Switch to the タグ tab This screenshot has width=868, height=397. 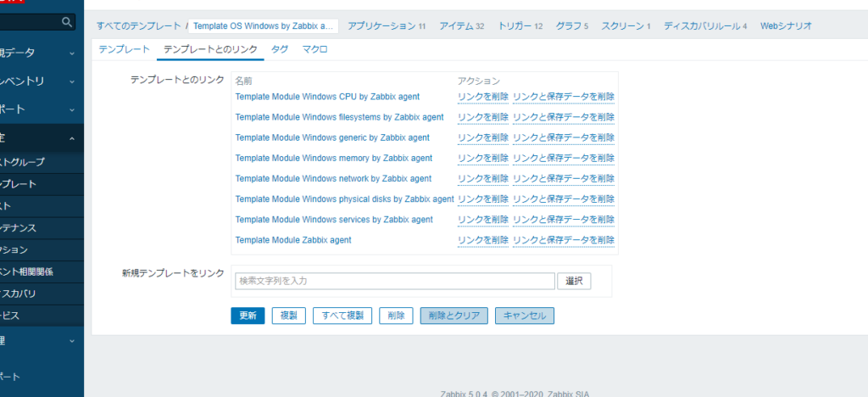pos(279,50)
